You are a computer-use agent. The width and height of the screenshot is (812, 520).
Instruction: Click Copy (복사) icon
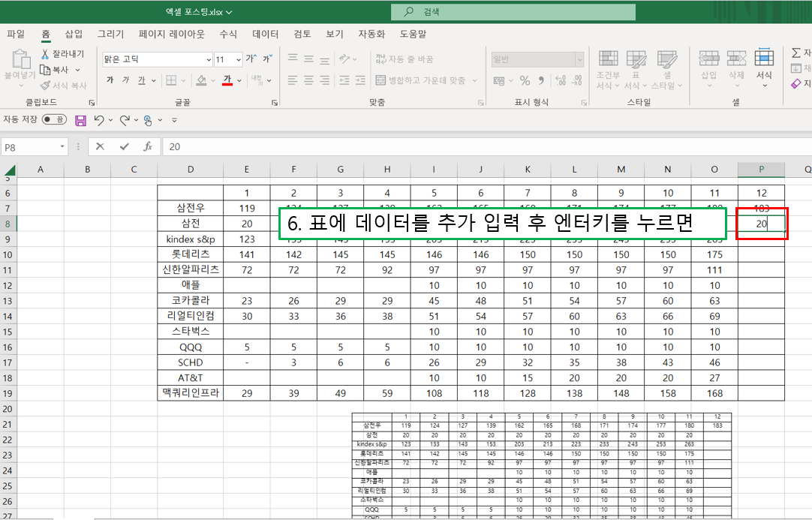(46, 69)
